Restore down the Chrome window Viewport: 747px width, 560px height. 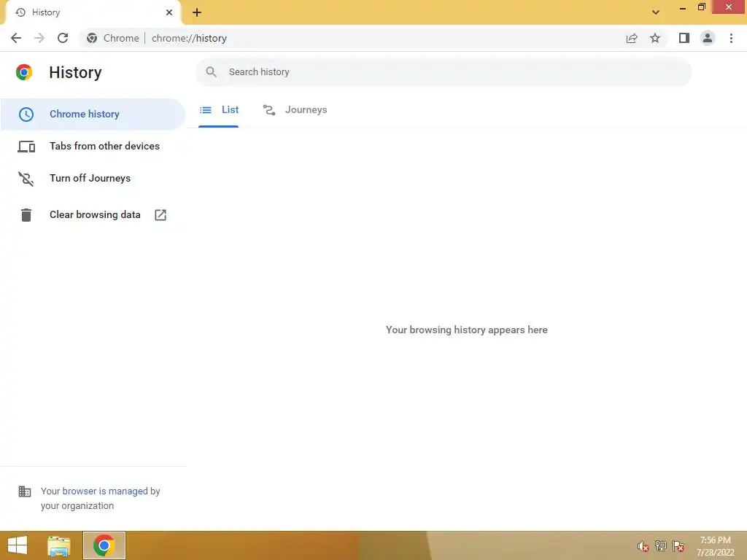pyautogui.click(x=701, y=7)
